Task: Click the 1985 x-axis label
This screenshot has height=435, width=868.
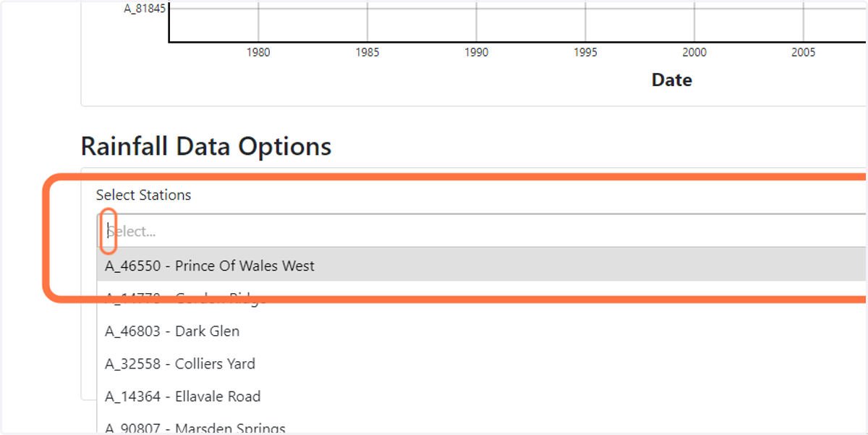Action: [367, 52]
